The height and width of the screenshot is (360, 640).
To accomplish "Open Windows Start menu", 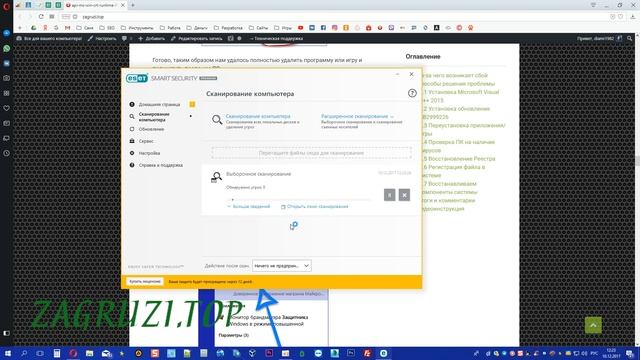I will pos(7,353).
